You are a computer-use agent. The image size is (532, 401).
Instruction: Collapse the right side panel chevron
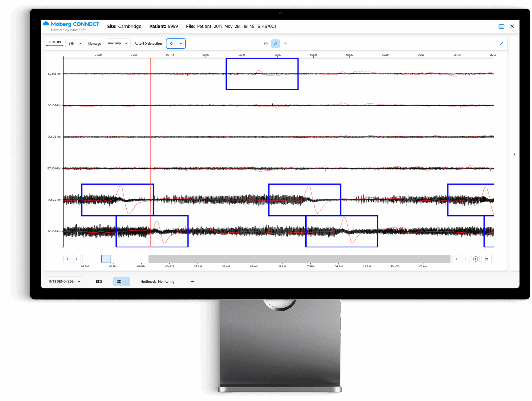pyautogui.click(x=515, y=154)
